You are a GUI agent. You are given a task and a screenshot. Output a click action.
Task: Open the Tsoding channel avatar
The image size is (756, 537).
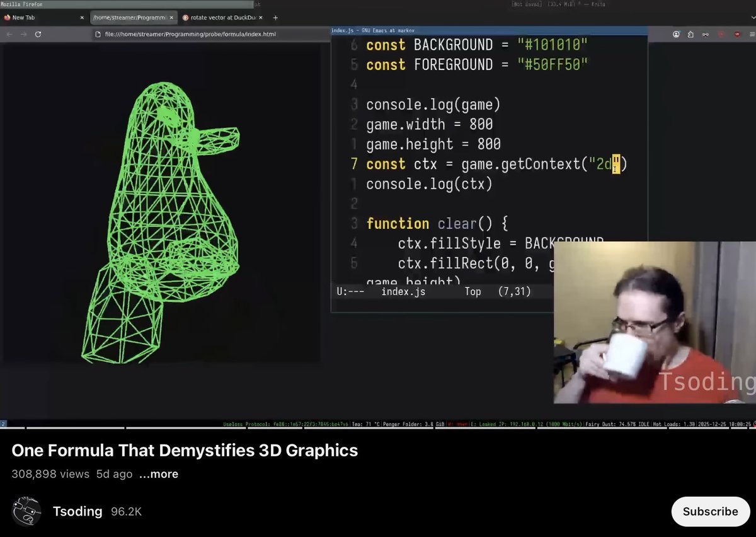(26, 511)
